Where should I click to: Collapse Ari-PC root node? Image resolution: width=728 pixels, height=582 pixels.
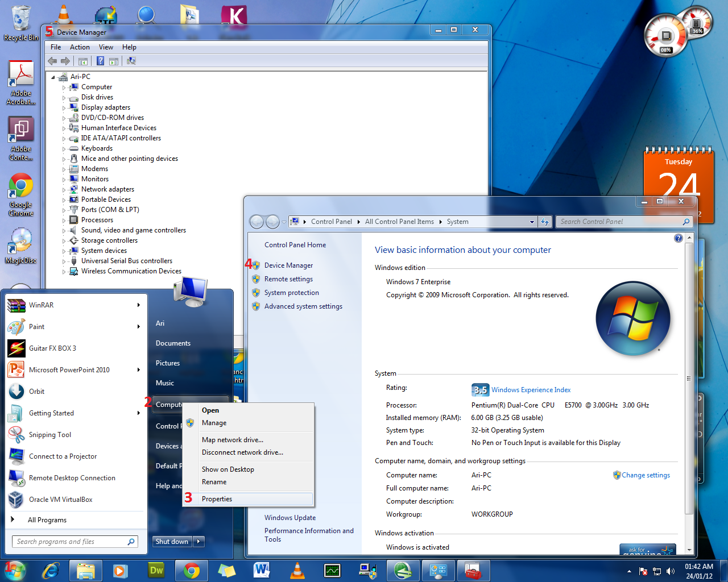[x=53, y=77]
